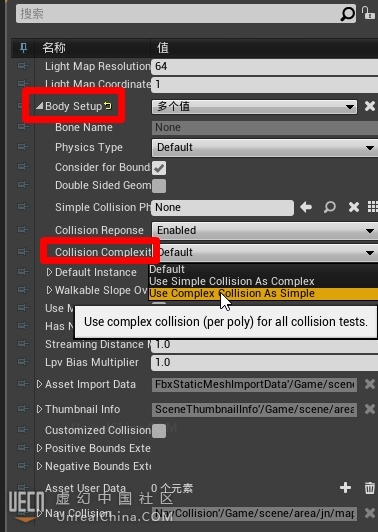The width and height of the screenshot is (378, 532).
Task: Pin the Double Sided Geometry row
Action: (23, 185)
